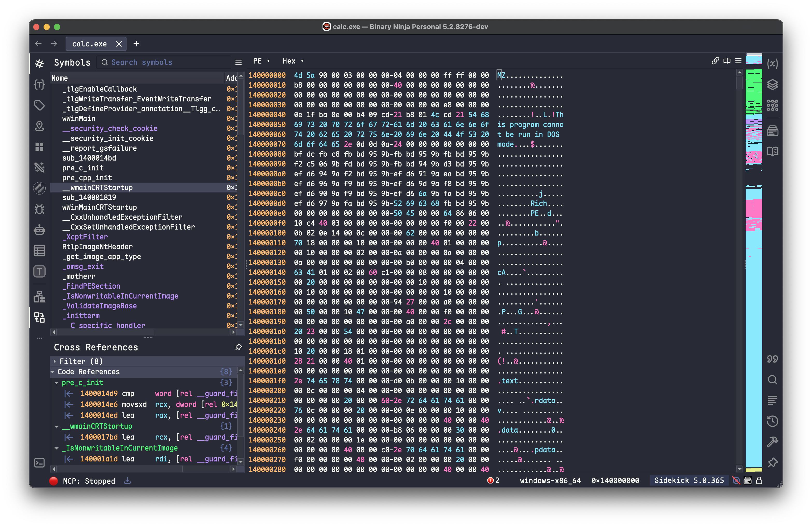Expand the Filter (8) disclosure triangle

point(55,361)
